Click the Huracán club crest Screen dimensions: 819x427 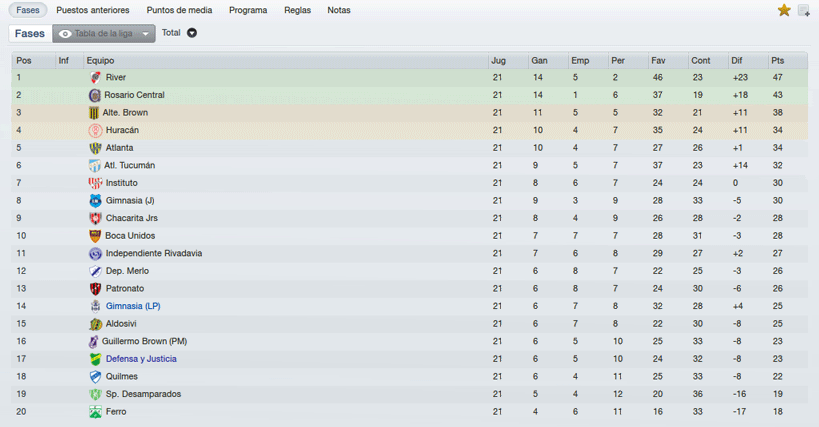[x=95, y=131]
